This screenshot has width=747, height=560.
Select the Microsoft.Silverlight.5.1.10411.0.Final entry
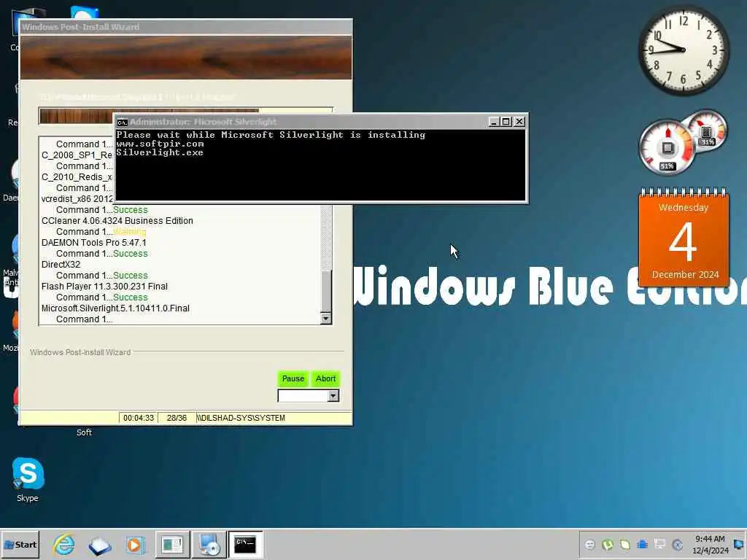pyautogui.click(x=115, y=308)
